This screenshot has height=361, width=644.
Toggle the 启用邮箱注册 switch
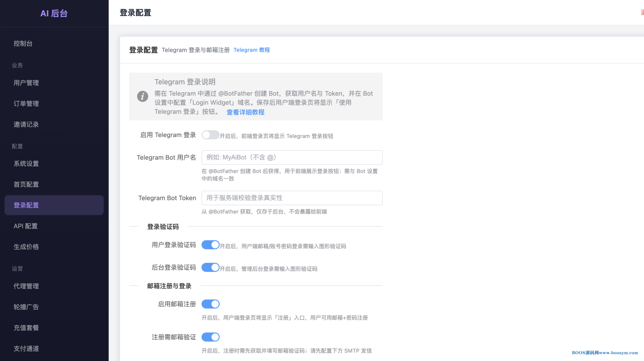(x=210, y=304)
